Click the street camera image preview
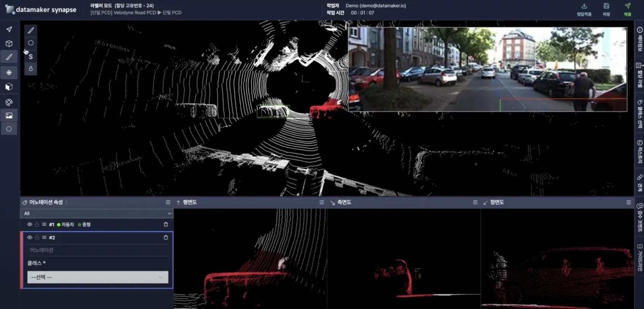Image resolution: width=644 pixels, height=309 pixels. coord(487,69)
